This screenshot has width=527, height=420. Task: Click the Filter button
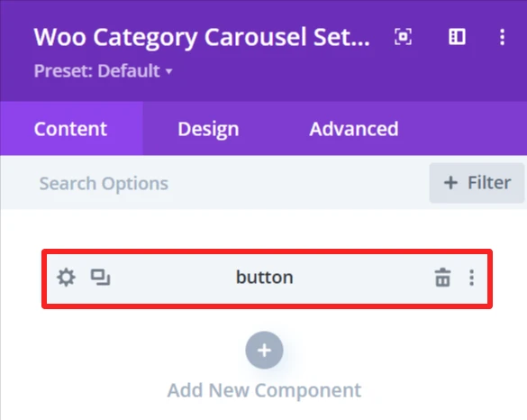pos(477,183)
